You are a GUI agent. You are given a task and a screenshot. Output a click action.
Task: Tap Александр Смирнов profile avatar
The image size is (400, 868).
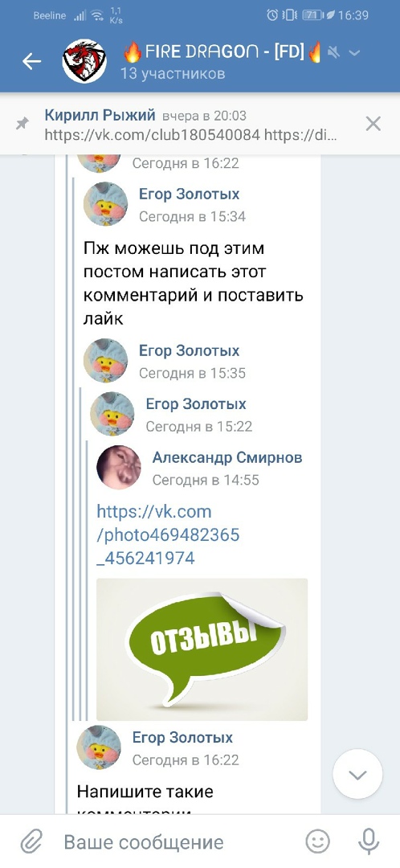coord(119,467)
